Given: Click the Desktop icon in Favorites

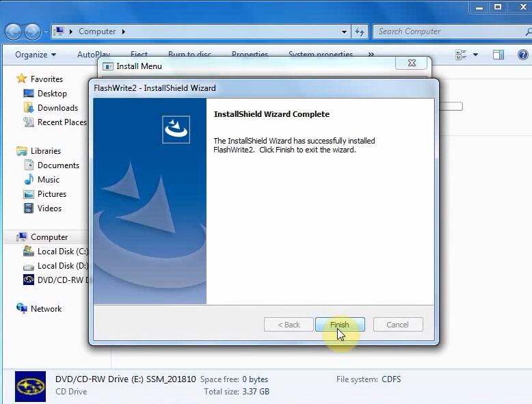Looking at the screenshot, I should click(29, 93).
